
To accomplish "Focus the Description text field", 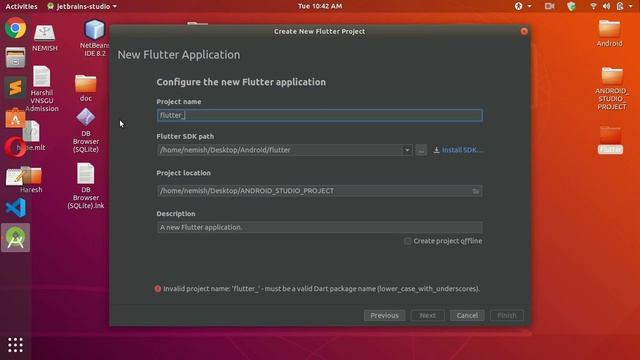I will (x=319, y=227).
